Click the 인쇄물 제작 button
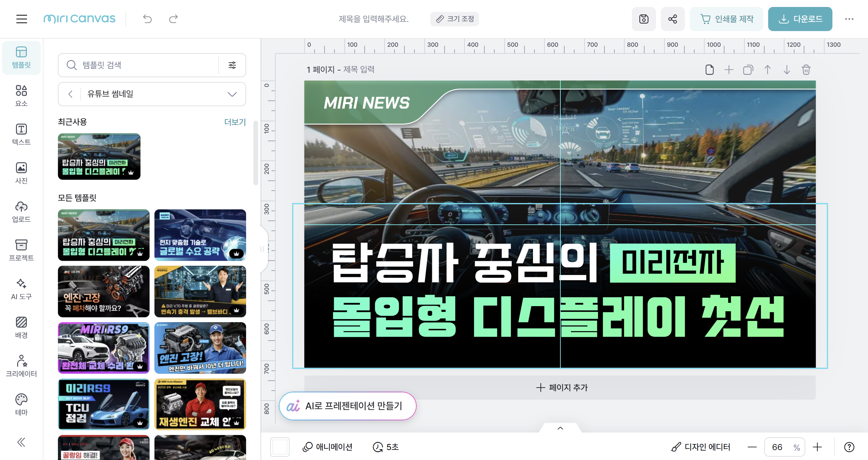This screenshot has width=868, height=460. (727, 19)
